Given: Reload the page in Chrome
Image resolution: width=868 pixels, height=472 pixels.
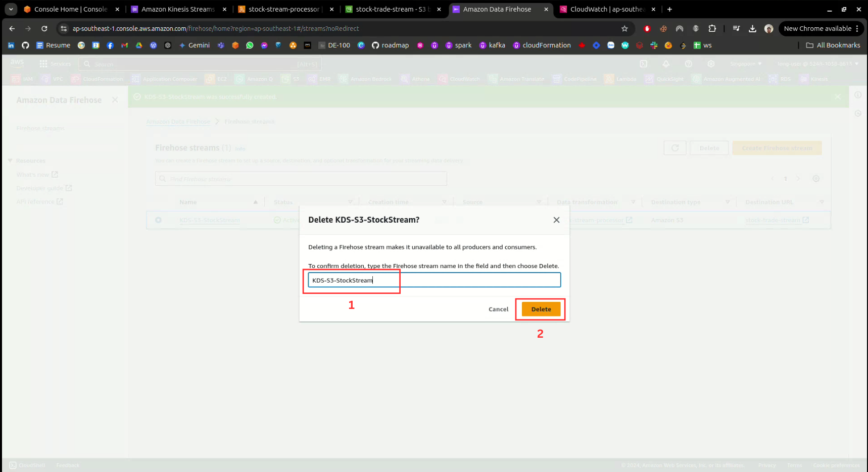Looking at the screenshot, I should pyautogui.click(x=44, y=29).
